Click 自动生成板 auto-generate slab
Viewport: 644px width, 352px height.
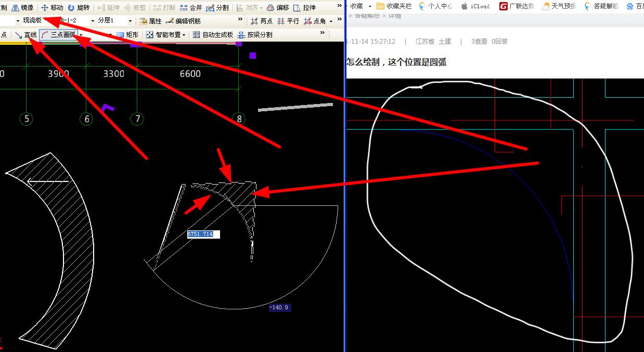pos(213,35)
